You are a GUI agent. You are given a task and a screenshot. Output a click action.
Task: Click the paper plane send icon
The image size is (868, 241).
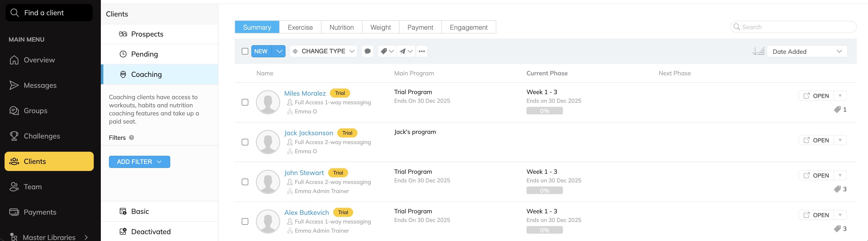pyautogui.click(x=403, y=51)
